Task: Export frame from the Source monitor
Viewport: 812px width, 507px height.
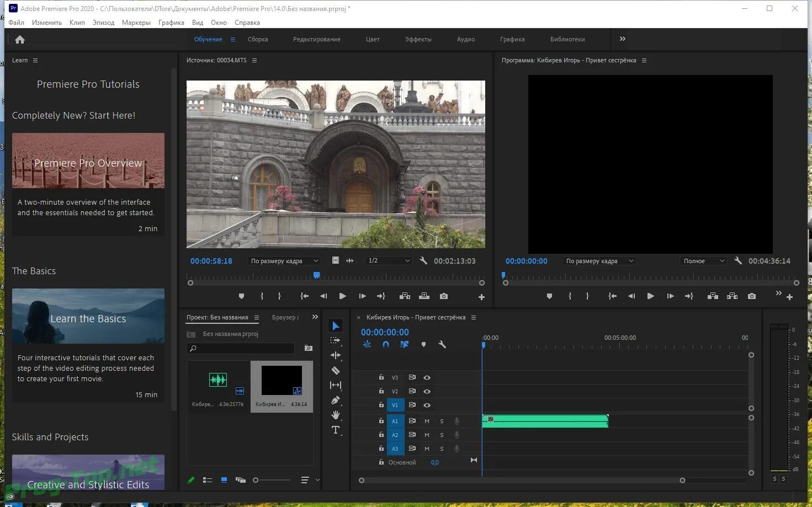Action: pos(444,296)
